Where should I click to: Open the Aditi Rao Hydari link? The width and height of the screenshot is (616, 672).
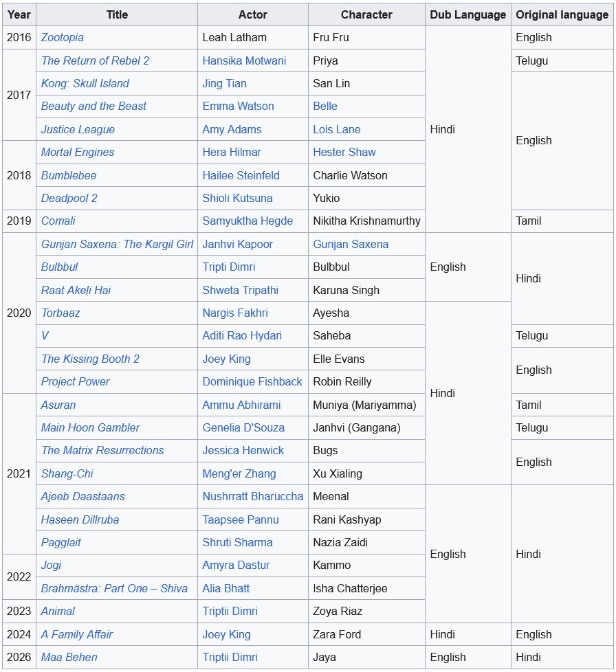coord(242,335)
